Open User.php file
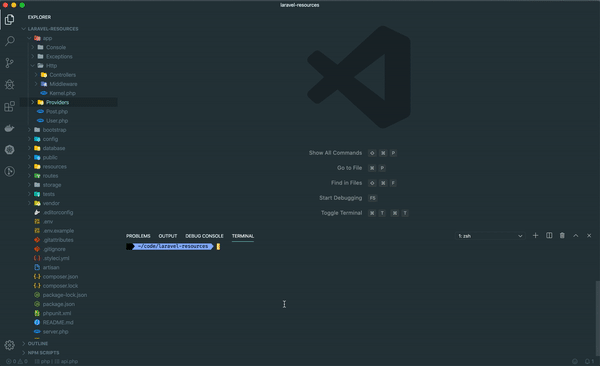The height and width of the screenshot is (366, 600). coord(57,121)
